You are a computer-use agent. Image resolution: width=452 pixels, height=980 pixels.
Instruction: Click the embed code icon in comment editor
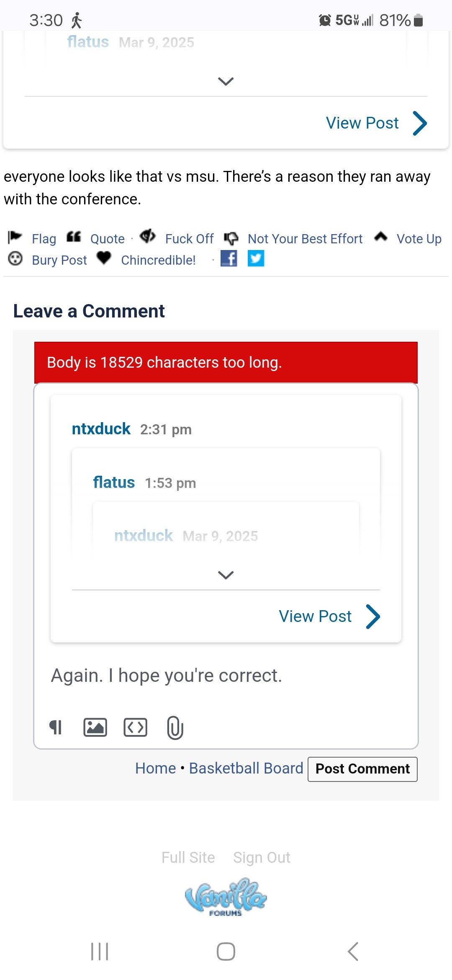tap(136, 727)
